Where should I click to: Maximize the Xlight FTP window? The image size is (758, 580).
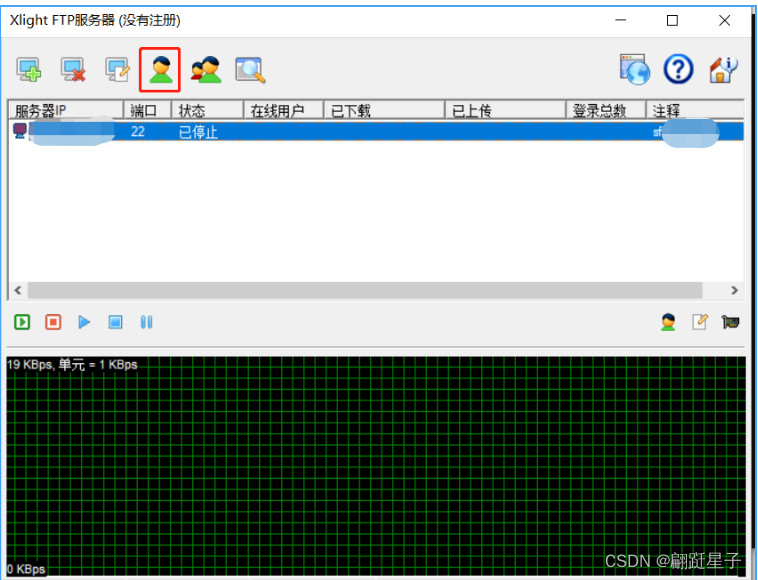coord(672,20)
